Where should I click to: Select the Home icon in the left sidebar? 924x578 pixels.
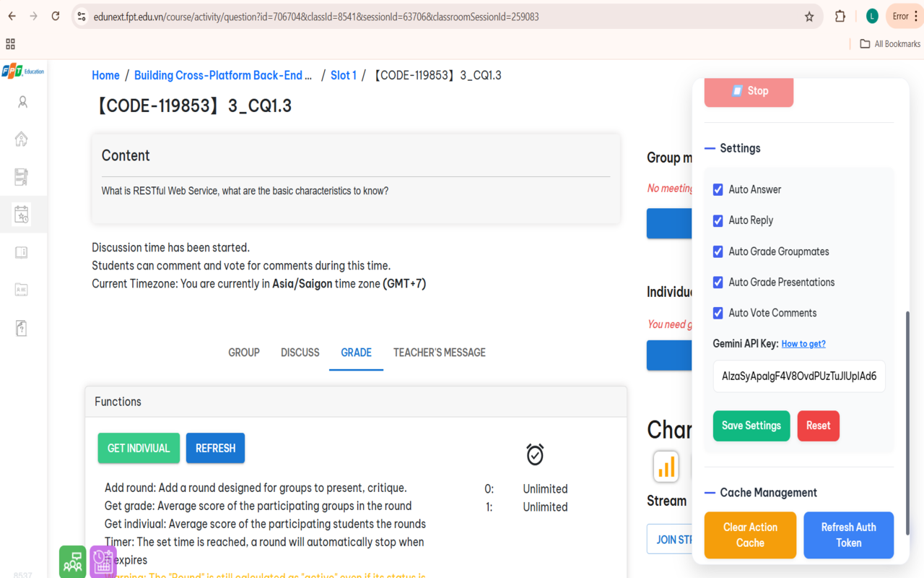click(x=22, y=139)
